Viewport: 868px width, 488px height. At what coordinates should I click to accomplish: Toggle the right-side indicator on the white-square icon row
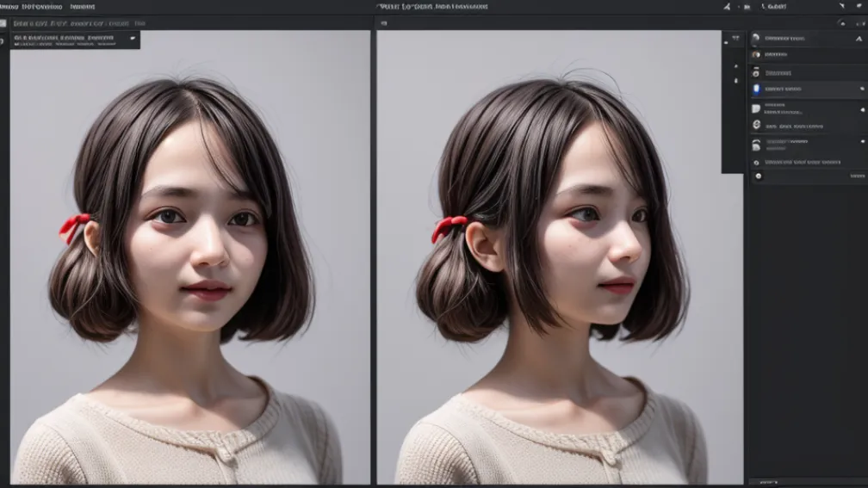[861, 110]
